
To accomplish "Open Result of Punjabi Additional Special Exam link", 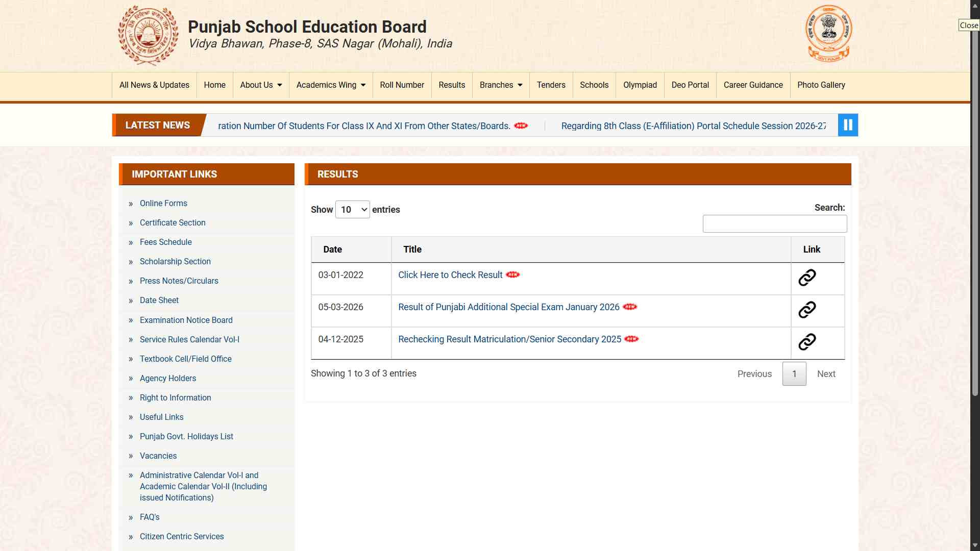I will 509,307.
